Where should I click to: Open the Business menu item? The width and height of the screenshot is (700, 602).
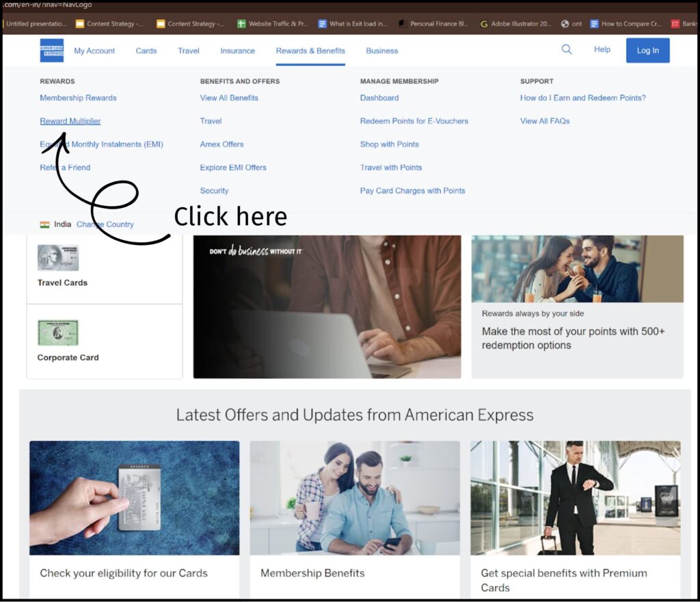pos(381,51)
